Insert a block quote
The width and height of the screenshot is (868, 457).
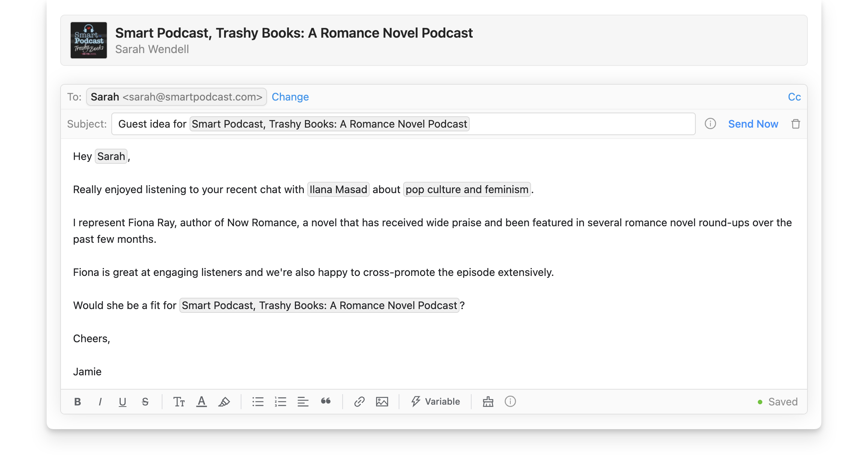pos(326,401)
